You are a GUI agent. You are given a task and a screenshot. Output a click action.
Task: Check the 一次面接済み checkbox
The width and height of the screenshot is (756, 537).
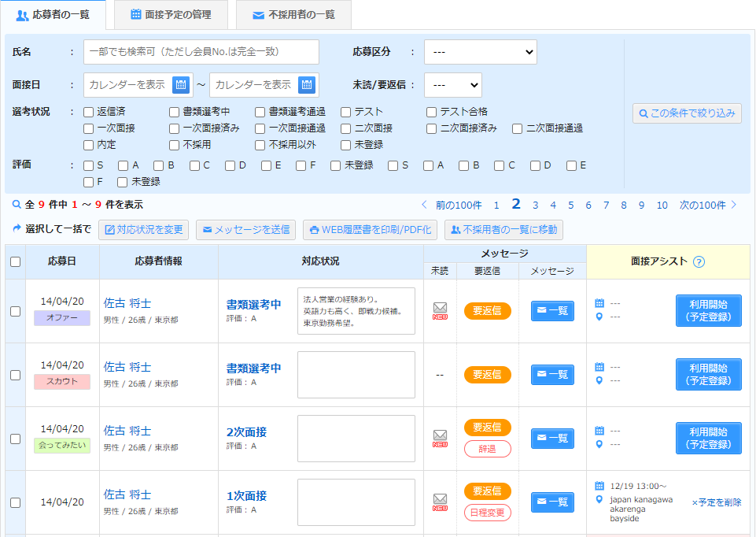174,129
